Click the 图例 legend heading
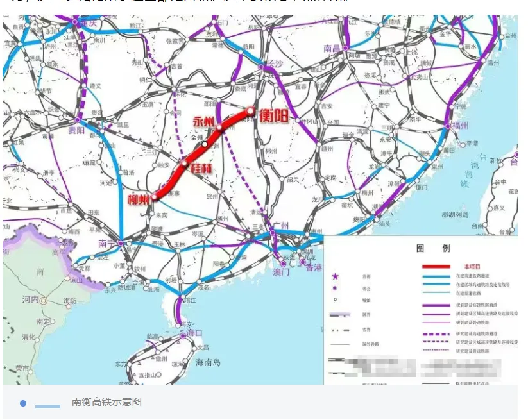The height and width of the screenshot is (420, 528). click(x=434, y=248)
